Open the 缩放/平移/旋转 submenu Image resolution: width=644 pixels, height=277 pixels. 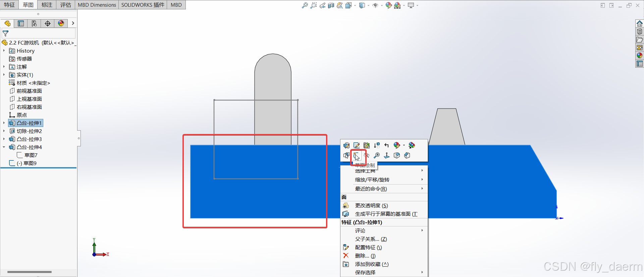[x=384, y=180]
